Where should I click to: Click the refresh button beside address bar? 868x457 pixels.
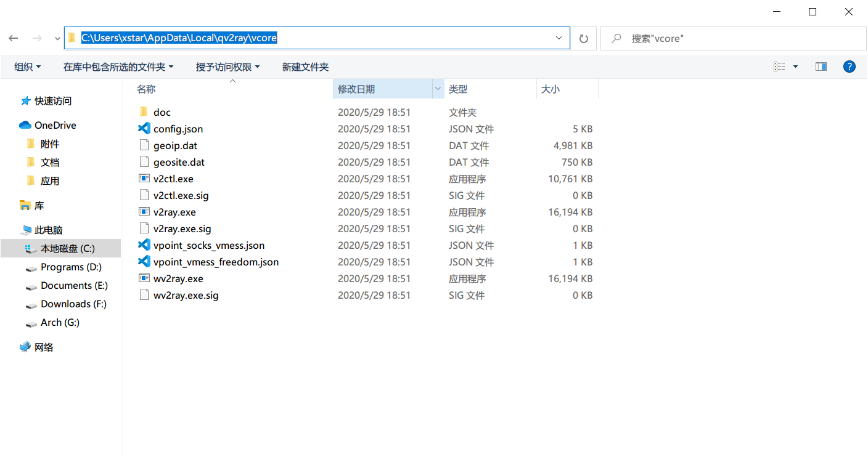[x=584, y=38]
